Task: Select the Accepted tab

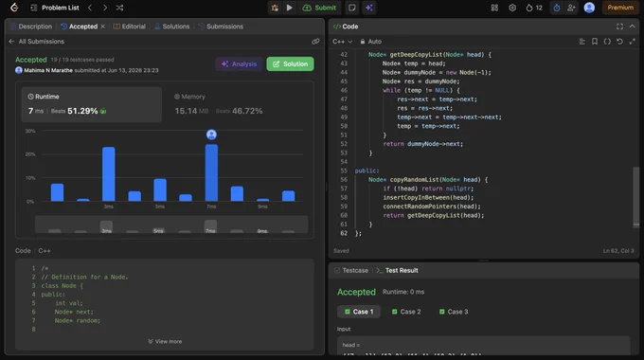Action: (x=80, y=27)
